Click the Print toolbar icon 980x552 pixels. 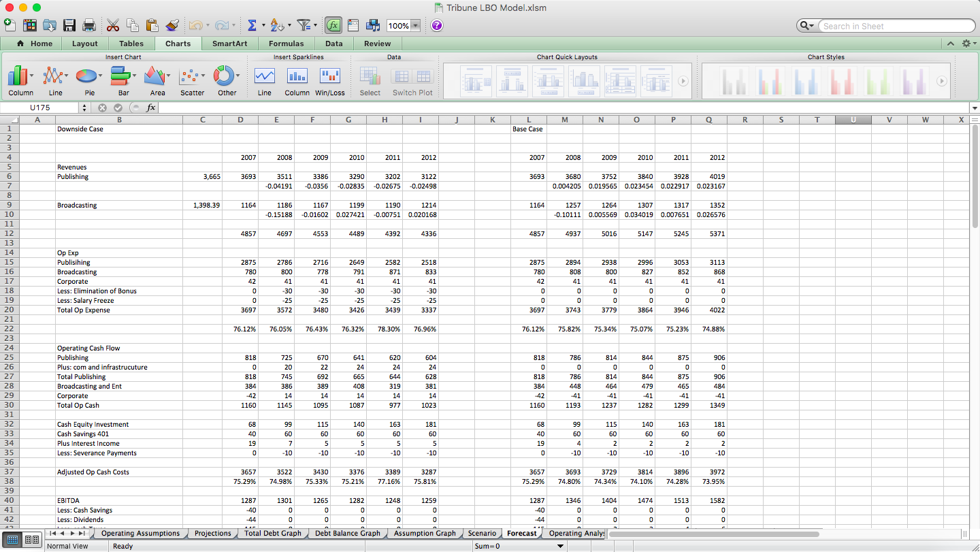point(88,25)
